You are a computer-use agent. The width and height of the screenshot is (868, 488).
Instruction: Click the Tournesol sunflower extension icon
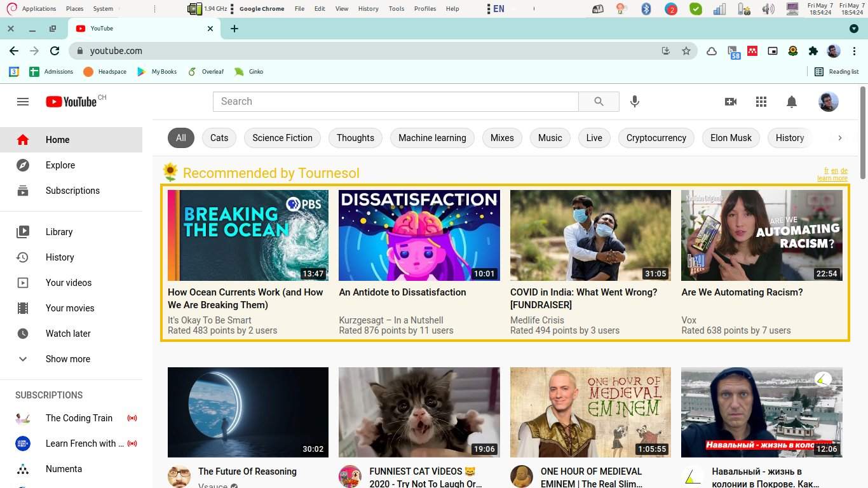point(793,51)
